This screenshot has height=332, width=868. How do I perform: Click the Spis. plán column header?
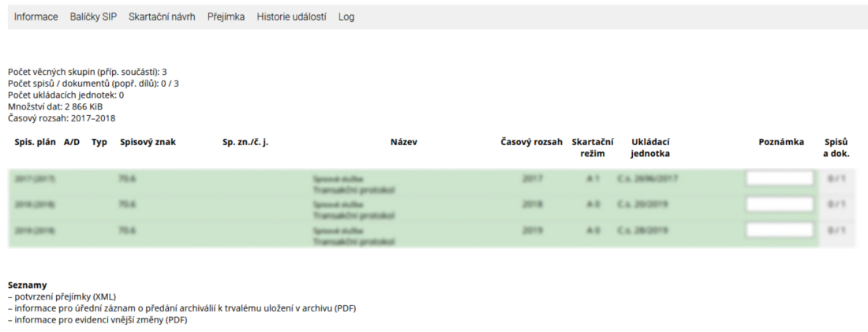35,142
